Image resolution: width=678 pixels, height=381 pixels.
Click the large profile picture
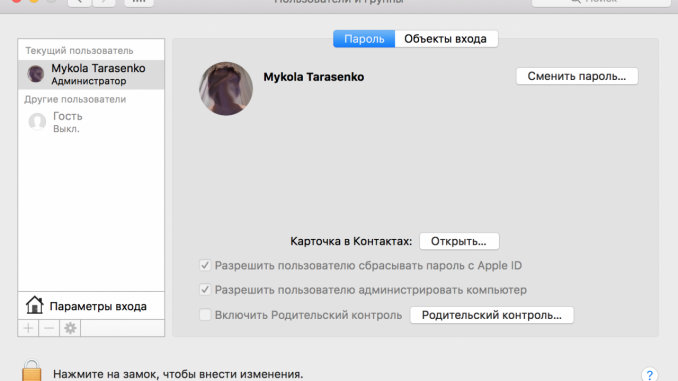pyautogui.click(x=226, y=89)
